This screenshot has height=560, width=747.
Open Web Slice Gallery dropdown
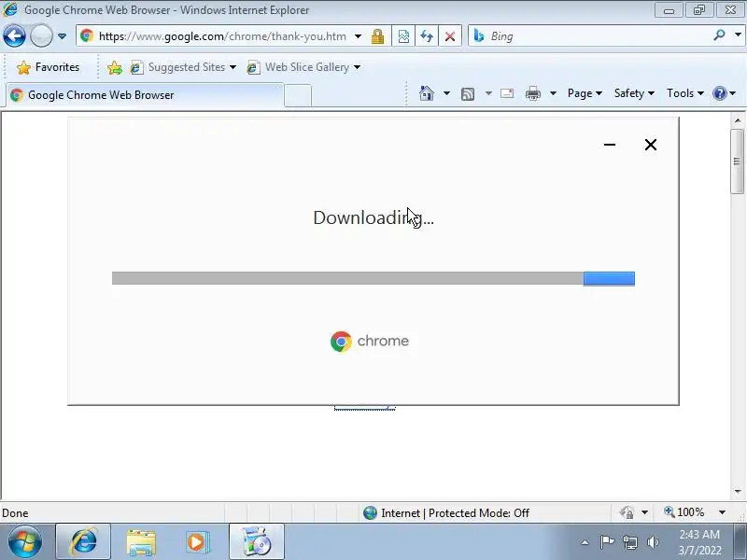click(x=303, y=67)
